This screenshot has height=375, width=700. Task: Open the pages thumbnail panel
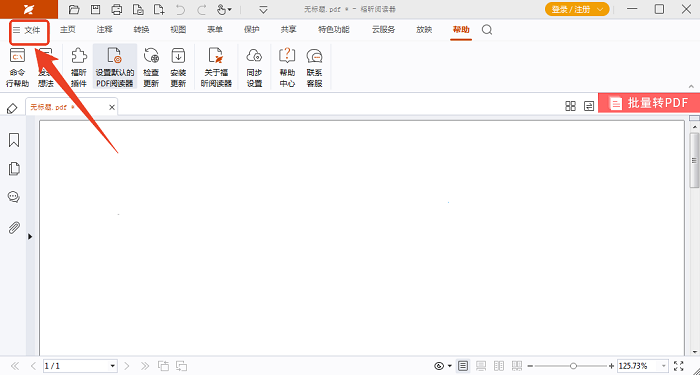tap(14, 169)
